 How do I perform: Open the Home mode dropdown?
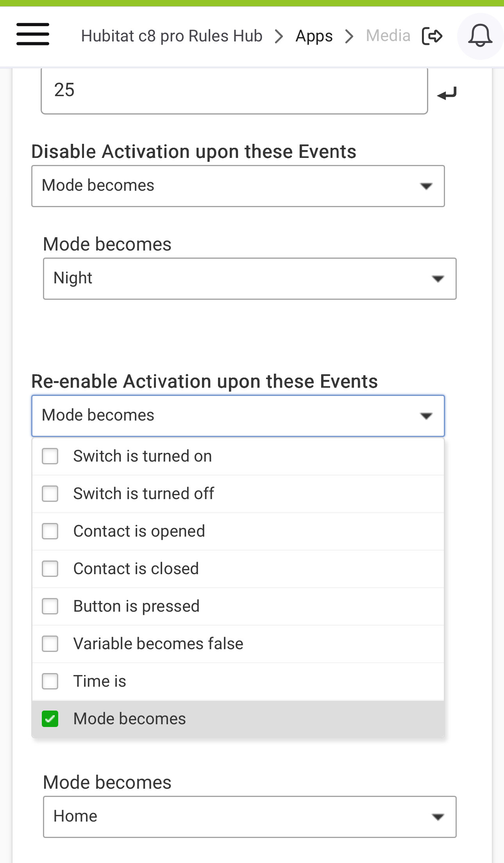[249, 816]
